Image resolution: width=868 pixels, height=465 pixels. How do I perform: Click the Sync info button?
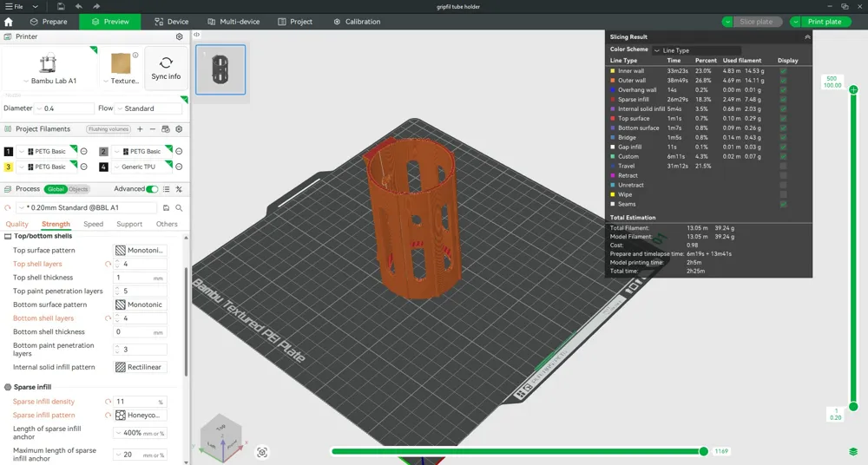pyautogui.click(x=166, y=69)
